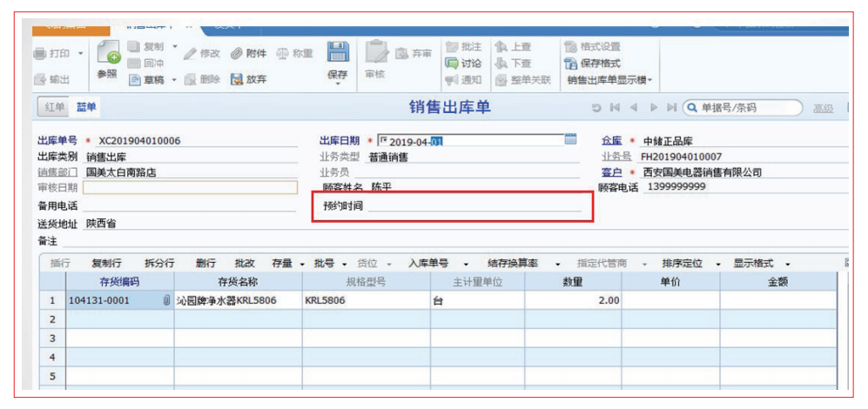Expand the 打印 print dropdown arrow
Image resolution: width=868 pixels, height=409 pixels.
pos(81,54)
